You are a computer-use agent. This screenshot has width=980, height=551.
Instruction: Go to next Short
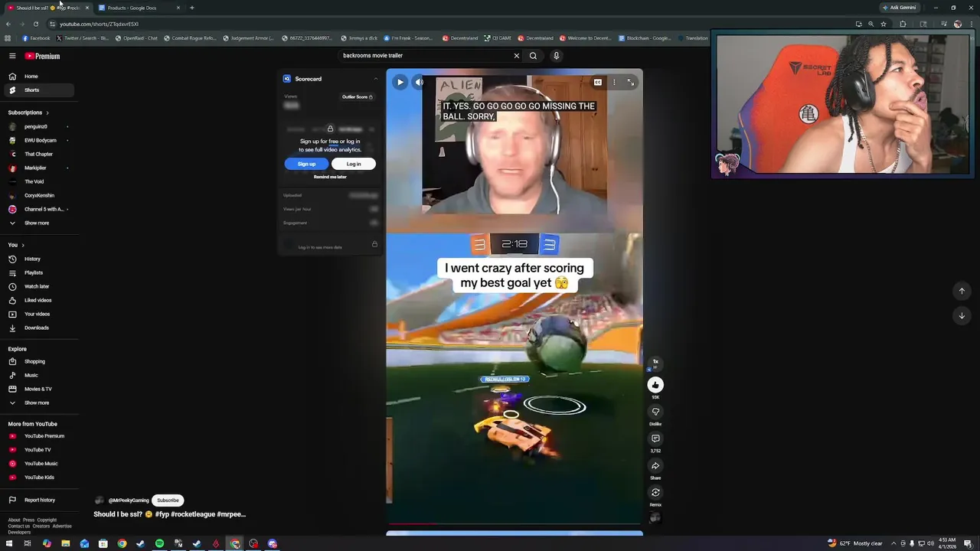962,315
